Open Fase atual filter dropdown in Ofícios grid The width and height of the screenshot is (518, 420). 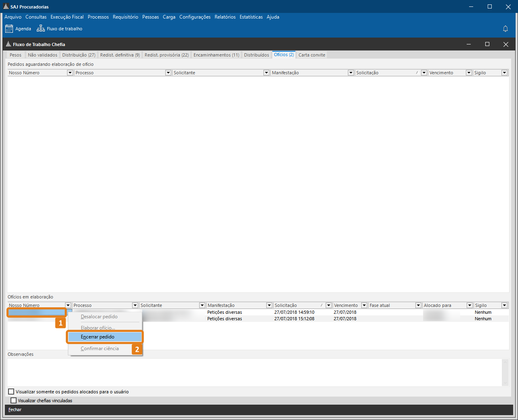418,305
